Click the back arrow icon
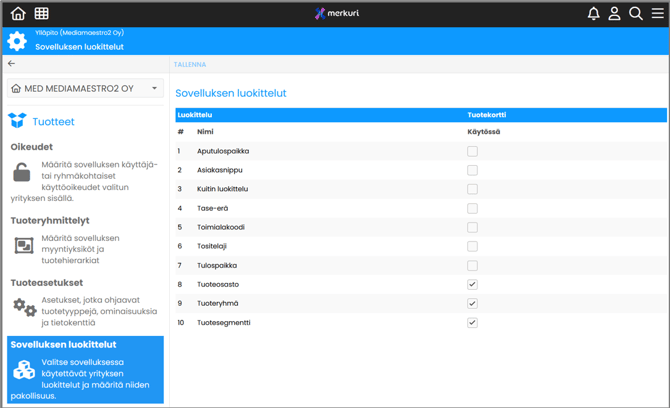670x408 pixels. click(x=12, y=64)
